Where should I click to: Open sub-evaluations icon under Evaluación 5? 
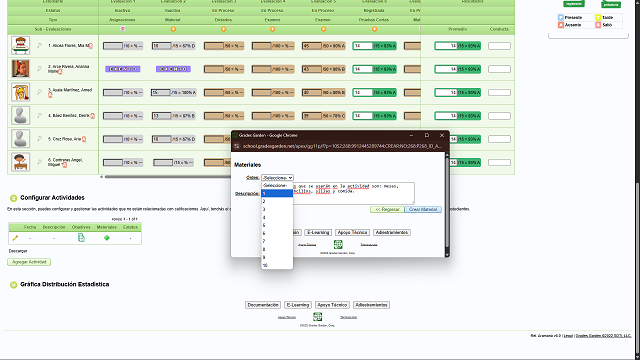click(323, 29)
